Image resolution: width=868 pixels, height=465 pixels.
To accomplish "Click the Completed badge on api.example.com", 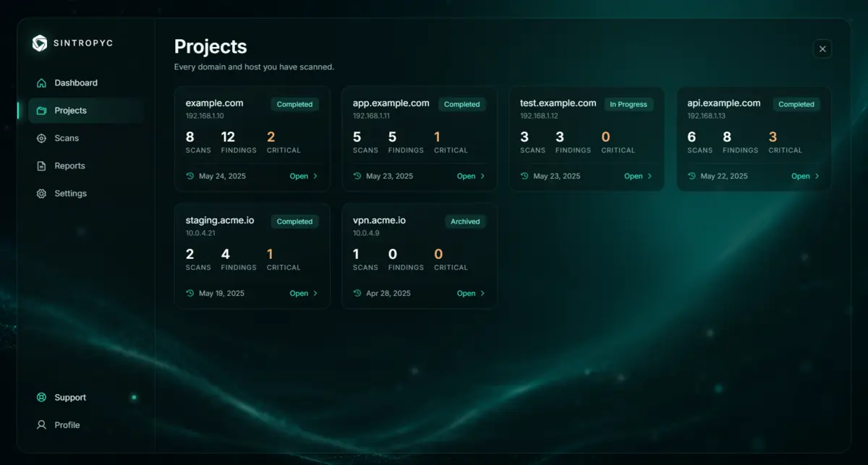I will (x=796, y=104).
